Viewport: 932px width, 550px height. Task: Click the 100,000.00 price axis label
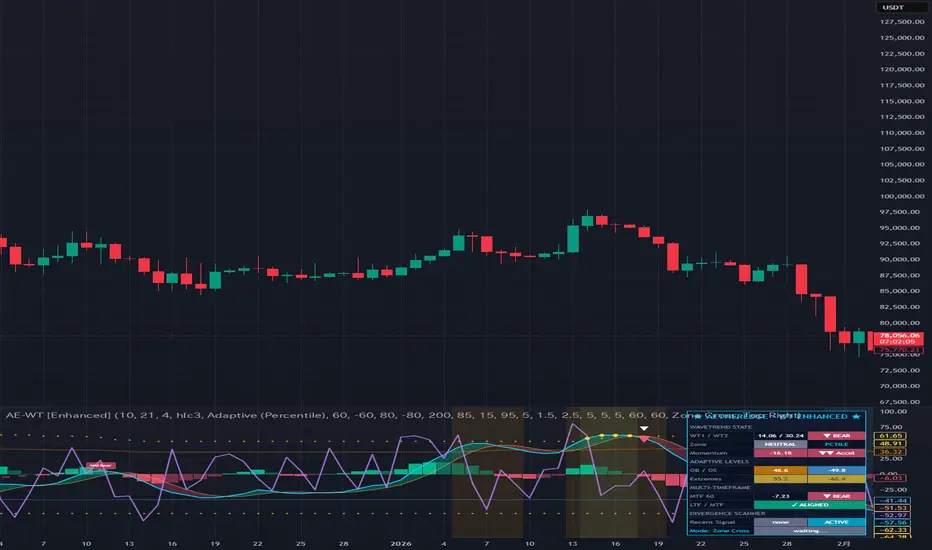click(x=902, y=196)
